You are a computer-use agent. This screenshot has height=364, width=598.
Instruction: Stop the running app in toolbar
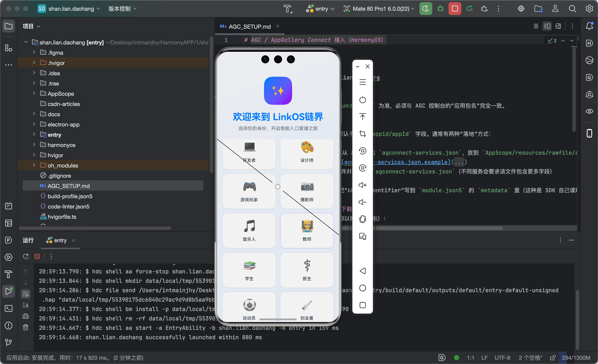(454, 9)
